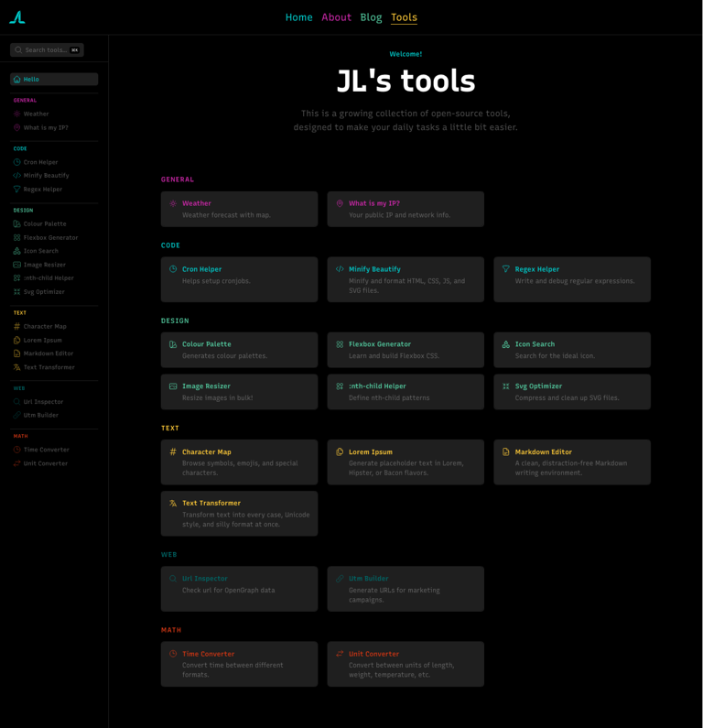Focus the Search tools input field
The height and width of the screenshot is (728, 703).
[47, 49]
